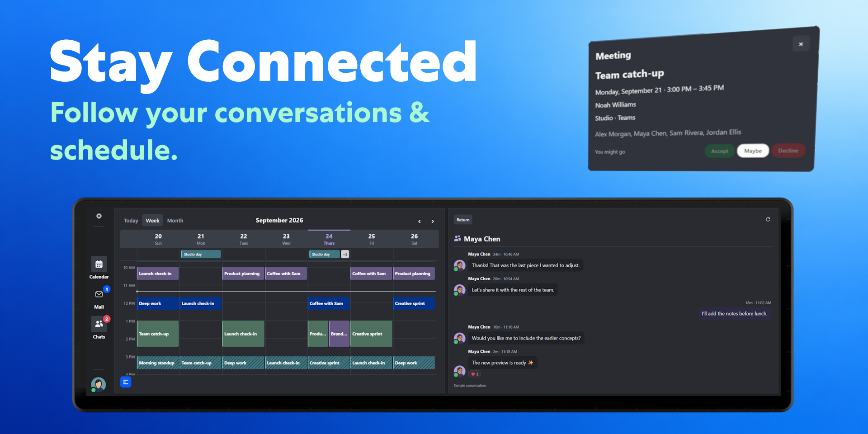Switch to Month view
868x434 pixels.
click(x=175, y=221)
